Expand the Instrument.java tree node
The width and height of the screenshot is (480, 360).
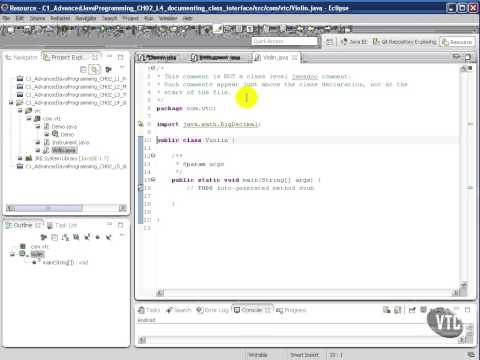[38, 142]
